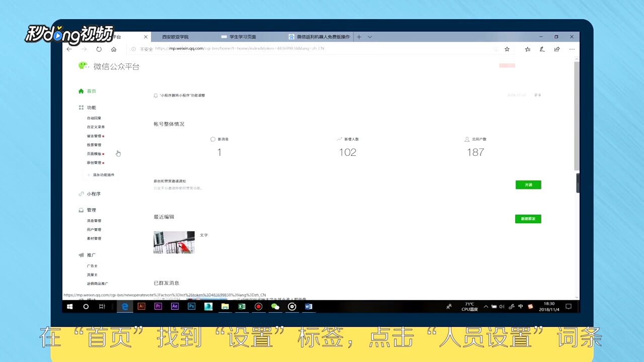Screen dimensions: 644x362
Task: Expand the tab preview chevron
Action: pos(370,37)
